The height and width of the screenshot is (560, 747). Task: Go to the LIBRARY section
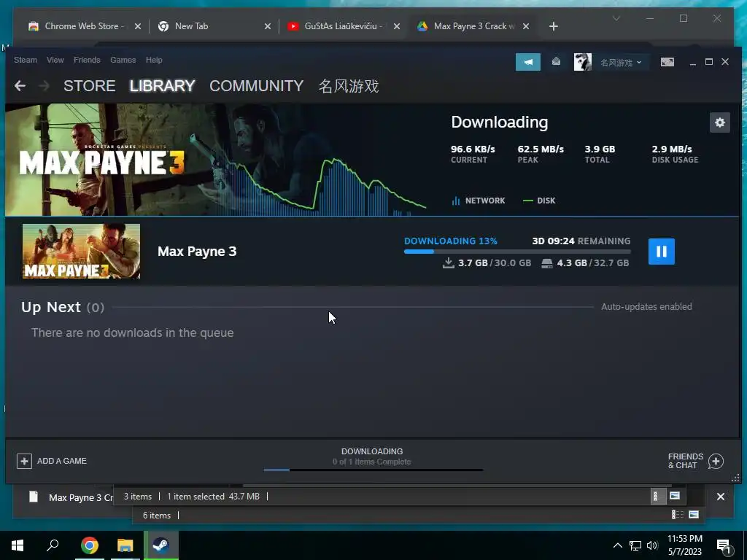click(x=162, y=86)
